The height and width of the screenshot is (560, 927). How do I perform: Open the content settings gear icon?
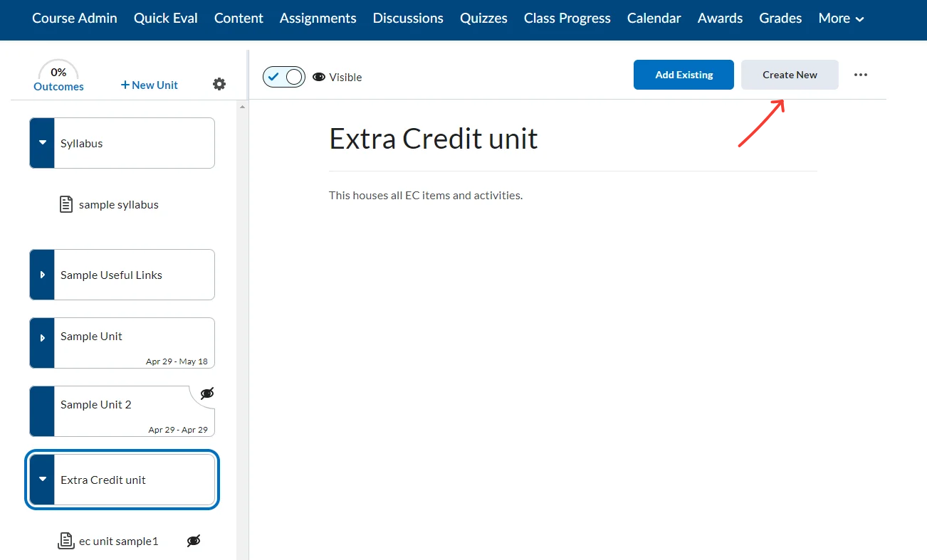tap(219, 83)
